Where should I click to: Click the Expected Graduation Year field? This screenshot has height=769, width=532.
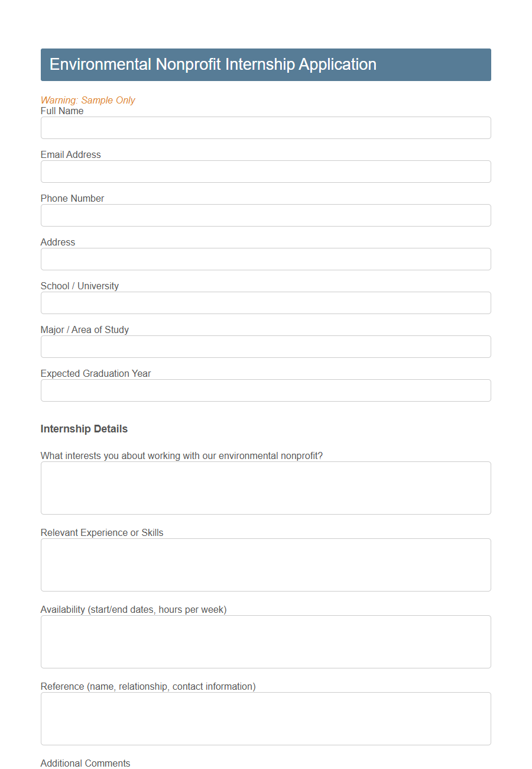pos(265,390)
